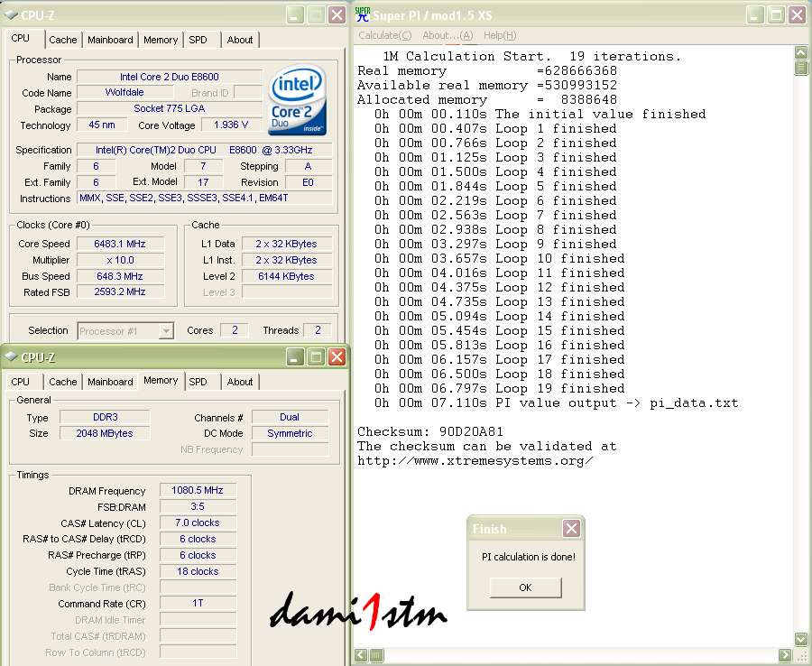The image size is (812, 666).
Task: Open the About tab in top CPU-Z window
Action: coord(240,40)
